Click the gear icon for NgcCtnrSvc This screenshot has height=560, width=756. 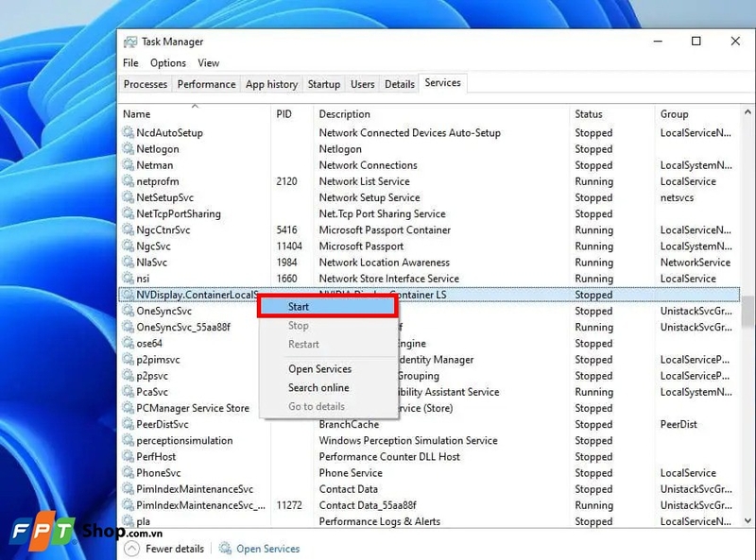coord(129,230)
